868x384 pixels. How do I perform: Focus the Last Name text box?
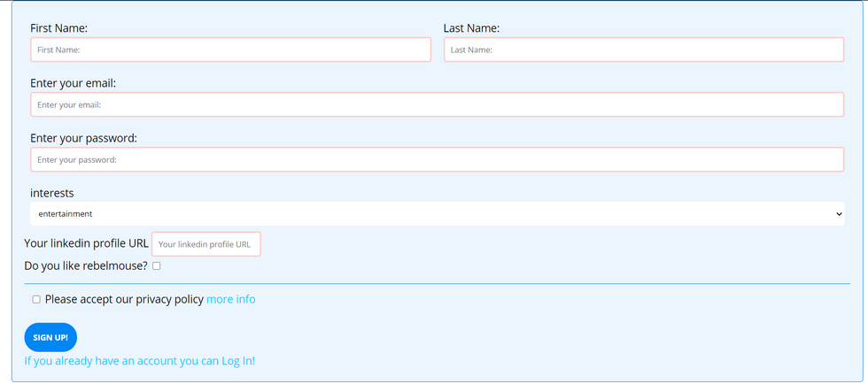pyautogui.click(x=643, y=50)
